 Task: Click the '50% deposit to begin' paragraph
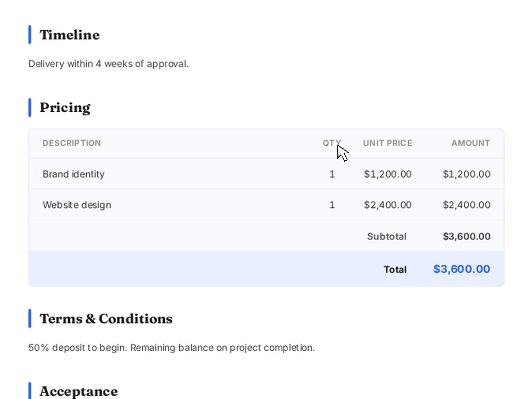(172, 348)
